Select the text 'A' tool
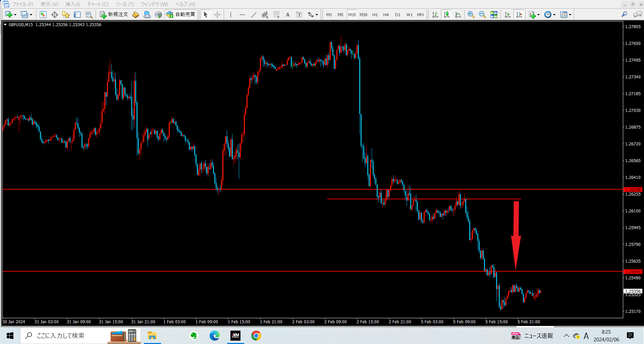Image resolution: width=644 pixels, height=344 pixels. pyautogui.click(x=288, y=14)
